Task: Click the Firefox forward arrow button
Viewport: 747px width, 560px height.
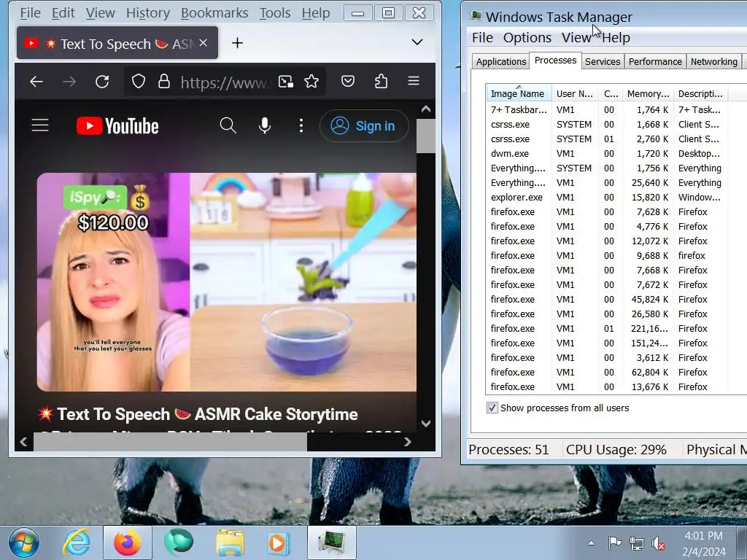Action: (x=69, y=82)
